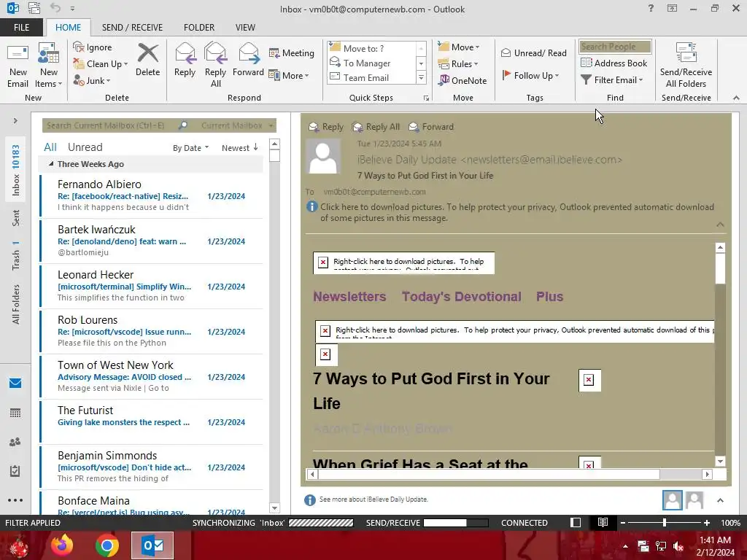Image resolution: width=747 pixels, height=560 pixels.
Task: Toggle Unread/Read status
Action: click(x=533, y=52)
